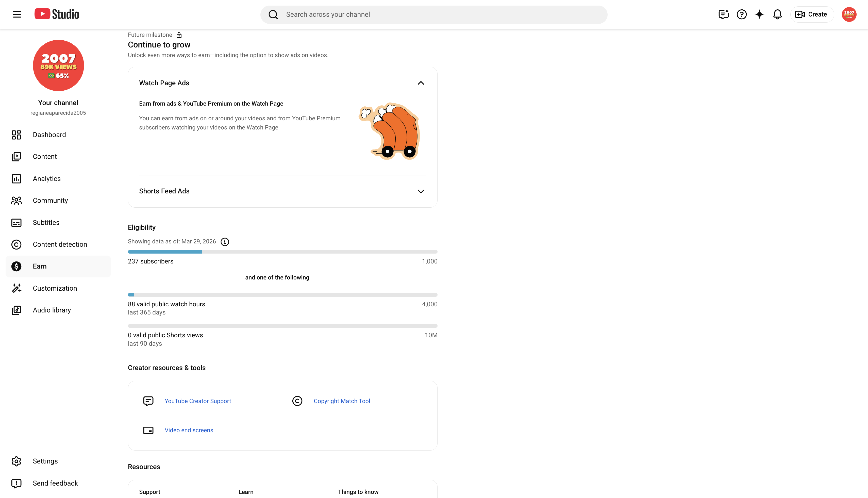Click the Settings gear icon
Image resolution: width=868 pixels, height=498 pixels.
16,461
